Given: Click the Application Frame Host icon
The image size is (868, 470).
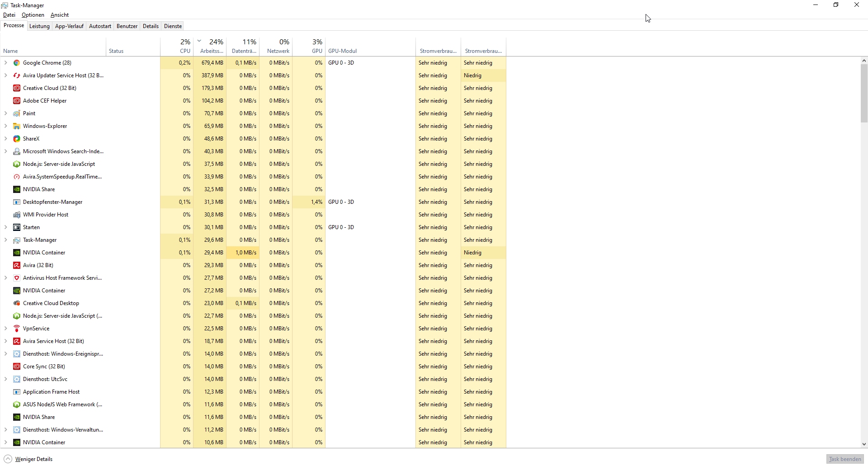Looking at the screenshot, I should [17, 392].
